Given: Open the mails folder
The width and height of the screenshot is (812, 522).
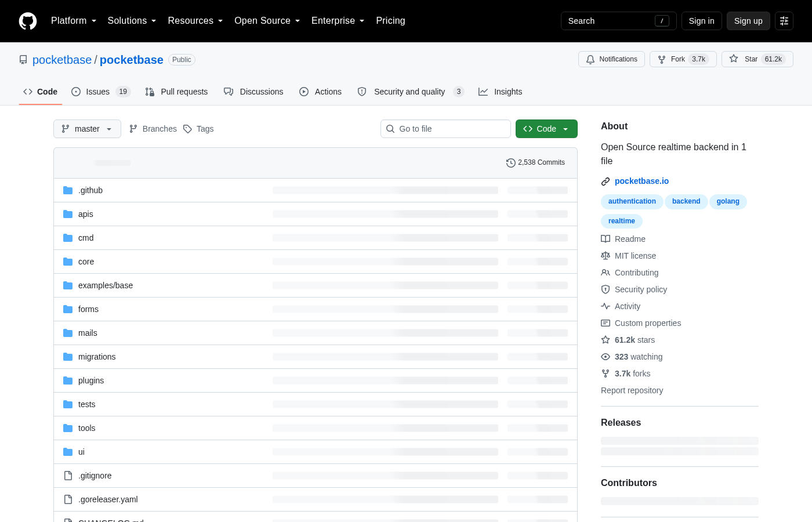Looking at the screenshot, I should 88,333.
